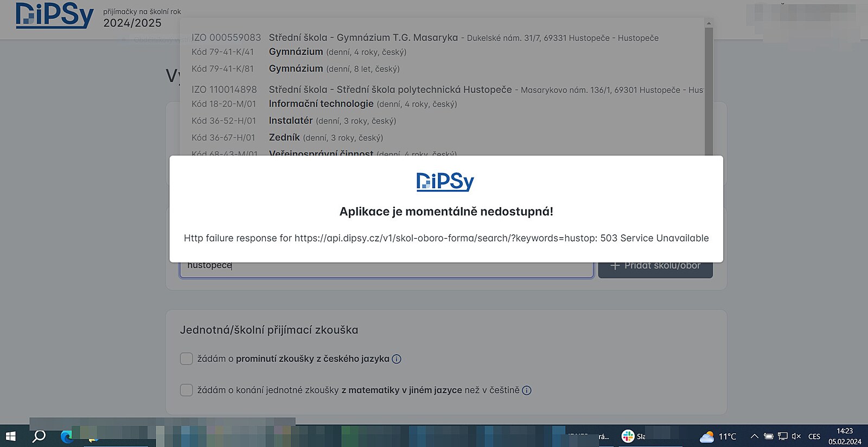Open the Windows Start menu
This screenshot has height=447, width=868.
pos(10,436)
